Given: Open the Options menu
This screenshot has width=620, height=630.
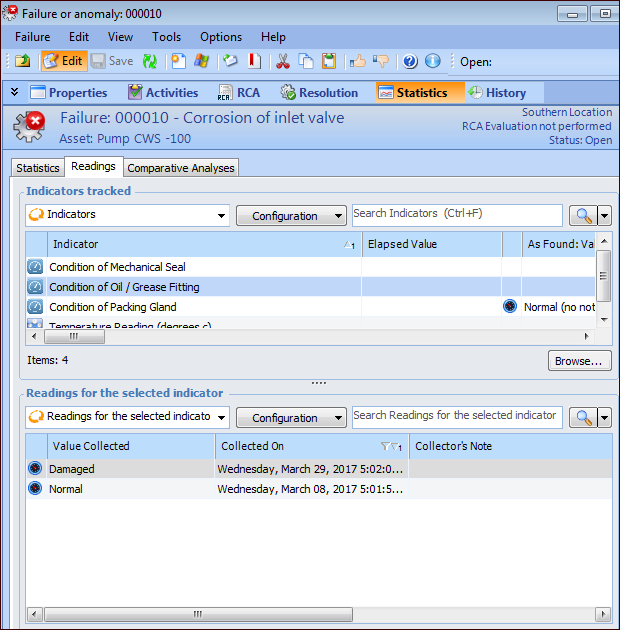Looking at the screenshot, I should (221, 37).
